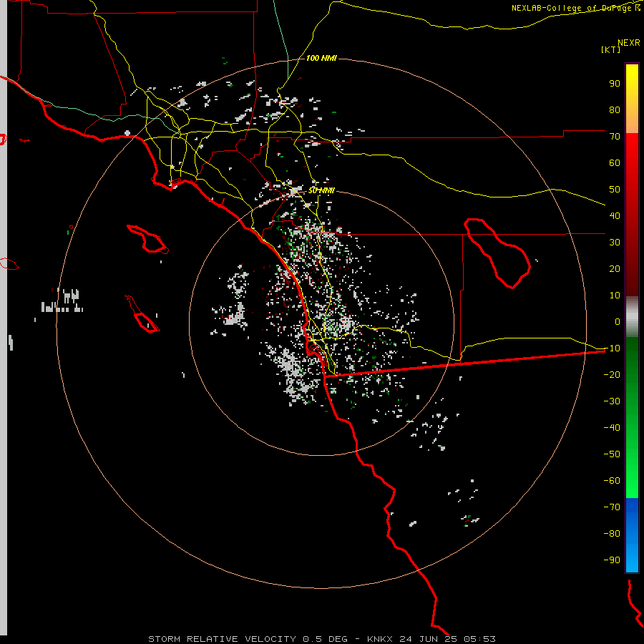Click the green segment of the velocity color bar
This screenshot has width=644, height=644.
coord(632,417)
